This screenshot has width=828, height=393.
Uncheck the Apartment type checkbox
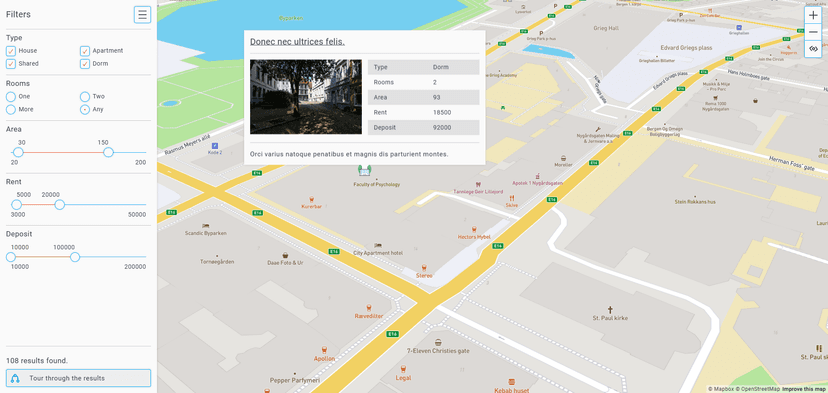click(x=84, y=51)
